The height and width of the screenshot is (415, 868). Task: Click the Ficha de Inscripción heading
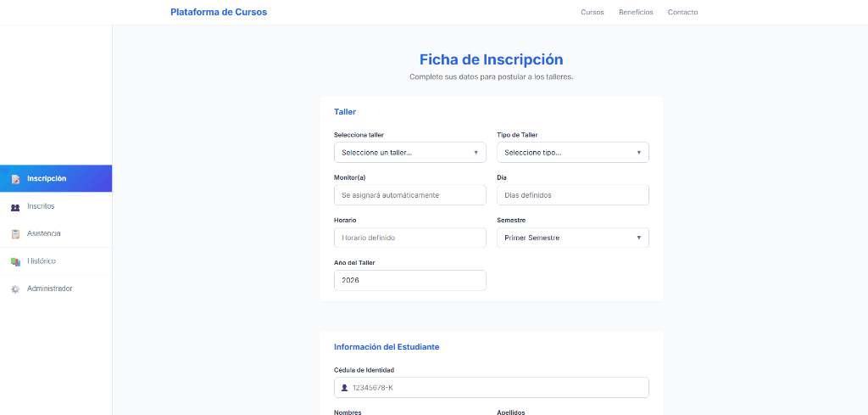point(492,59)
